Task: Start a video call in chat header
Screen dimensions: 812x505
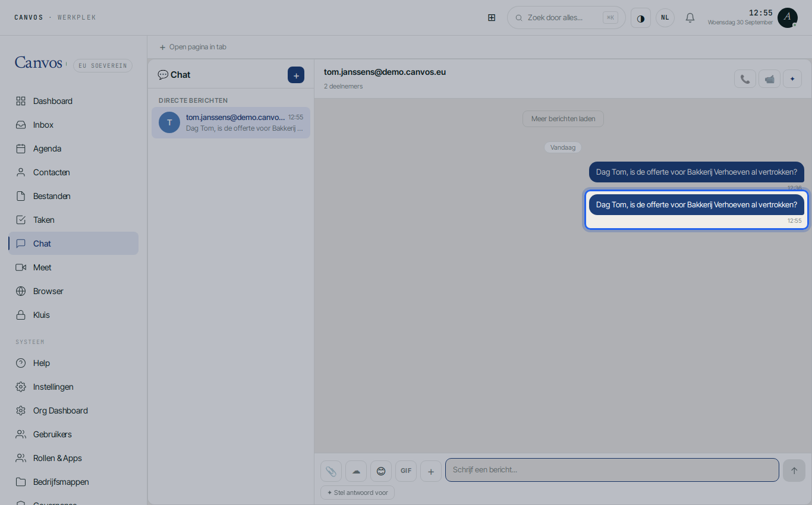Action: pyautogui.click(x=769, y=79)
